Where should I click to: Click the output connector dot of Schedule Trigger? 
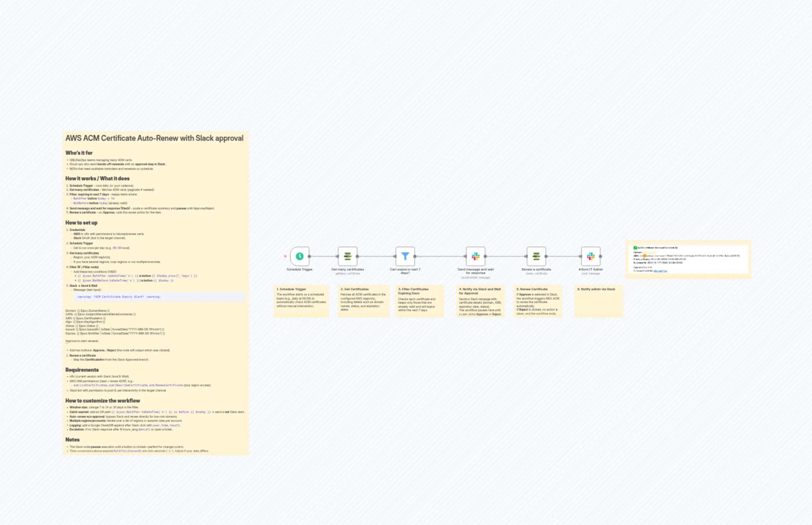[x=309, y=257]
